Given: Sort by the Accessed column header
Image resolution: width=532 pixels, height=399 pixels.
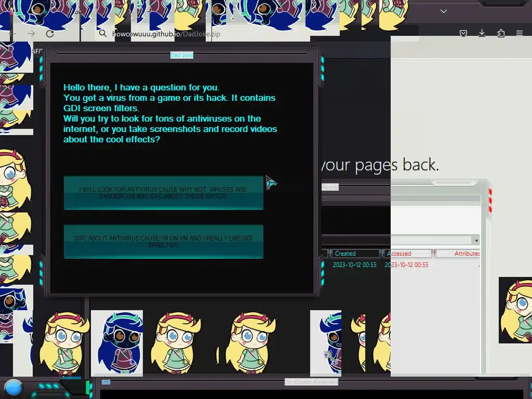Looking at the screenshot, I should 407,254.
